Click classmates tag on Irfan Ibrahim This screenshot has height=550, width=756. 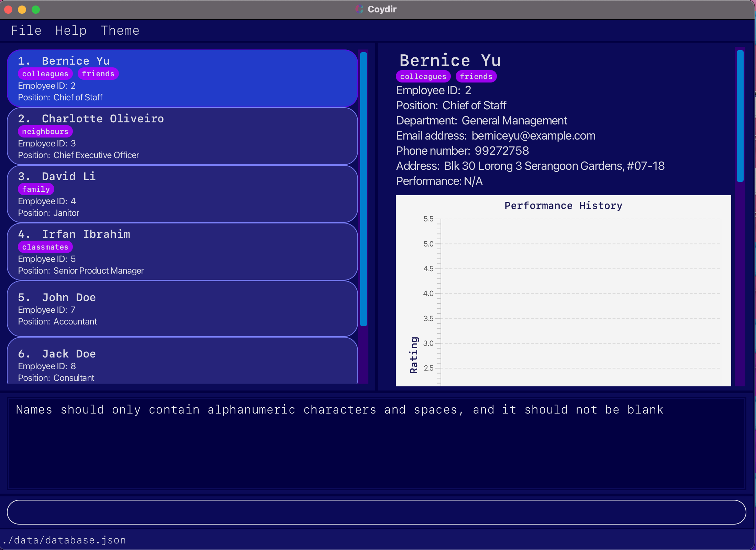click(x=45, y=247)
